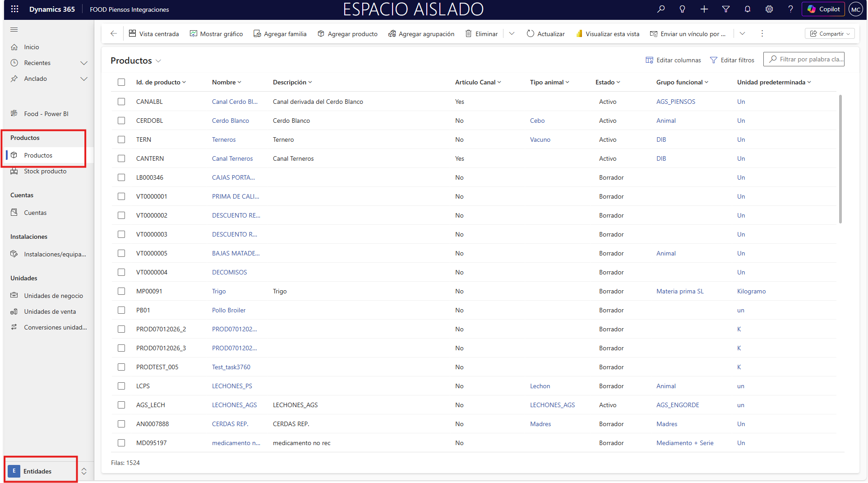
Task: Click the back arrow in command bar
Action: click(x=114, y=33)
